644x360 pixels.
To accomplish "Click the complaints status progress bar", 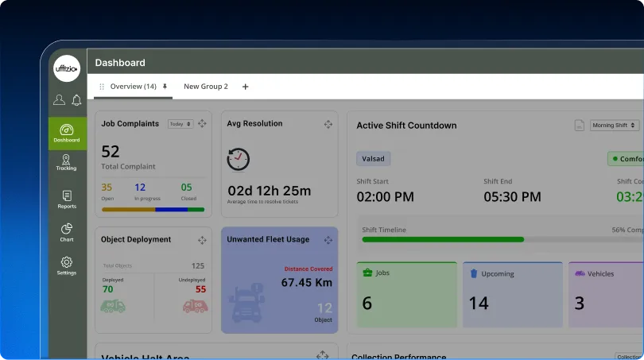I will [153, 210].
